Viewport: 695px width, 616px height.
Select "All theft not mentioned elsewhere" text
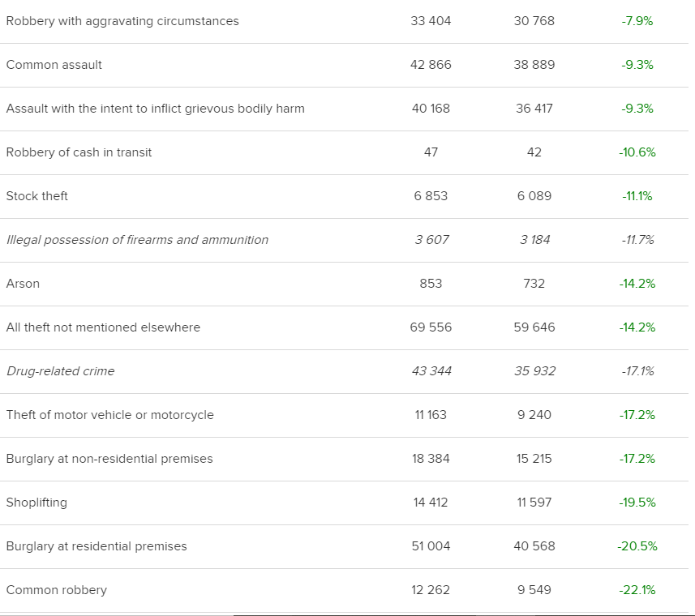coord(103,327)
